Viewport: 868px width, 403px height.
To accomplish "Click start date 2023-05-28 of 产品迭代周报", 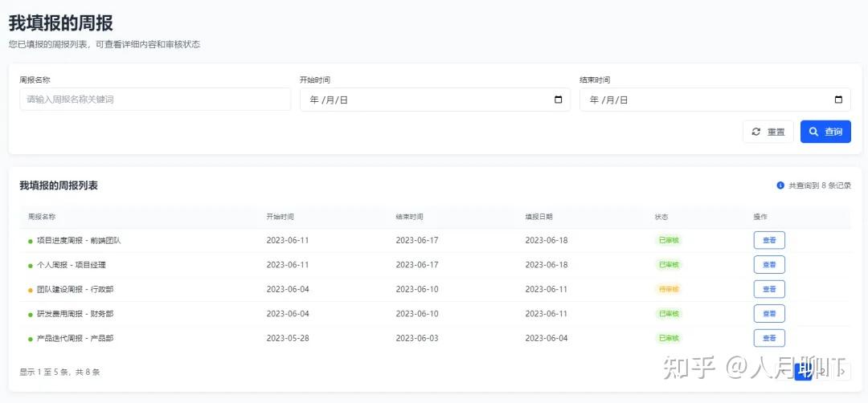I will click(287, 338).
